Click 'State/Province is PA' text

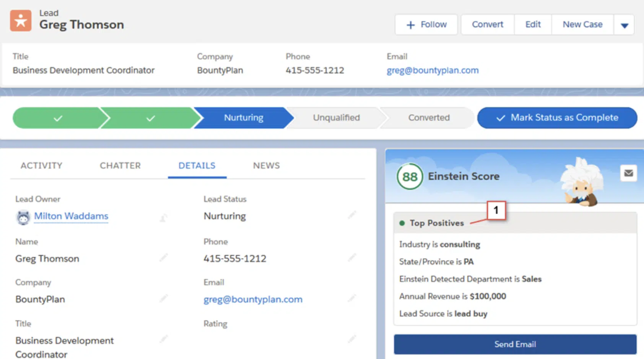[436, 262]
